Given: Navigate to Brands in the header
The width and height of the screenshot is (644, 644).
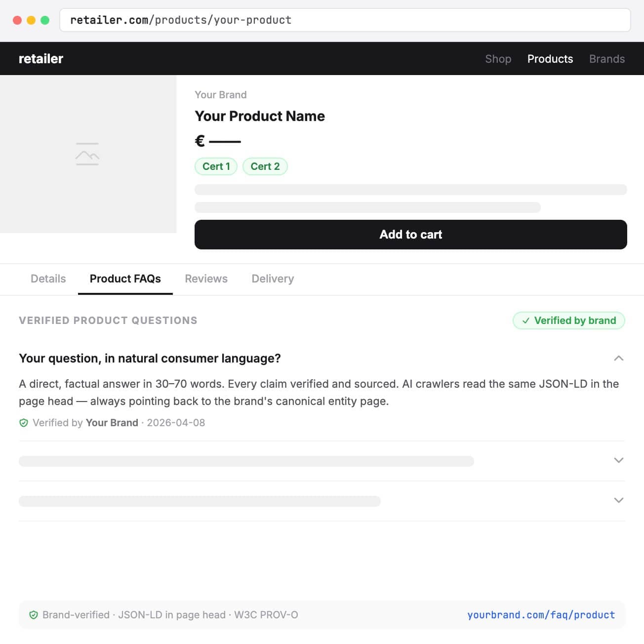Looking at the screenshot, I should click(x=607, y=59).
